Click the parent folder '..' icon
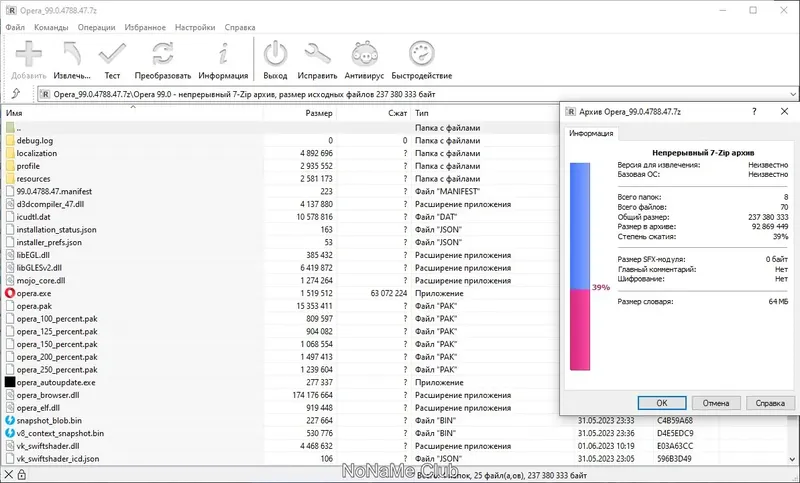This screenshot has width=800, height=483. (x=10, y=128)
